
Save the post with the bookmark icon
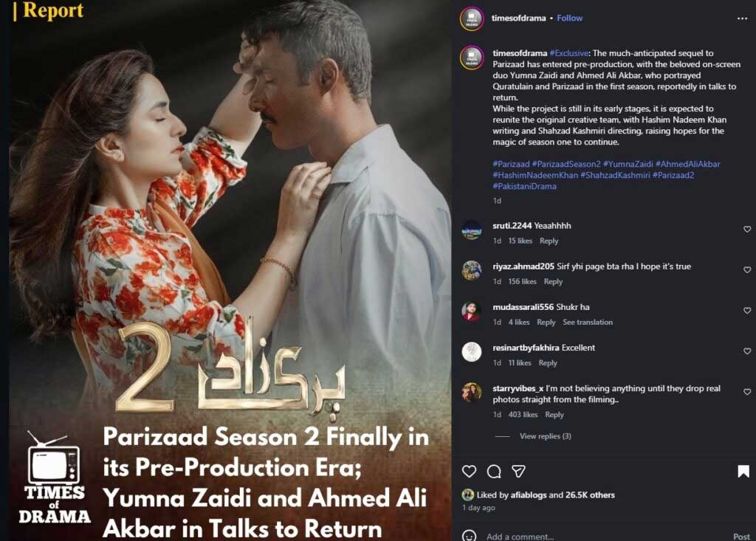click(743, 471)
